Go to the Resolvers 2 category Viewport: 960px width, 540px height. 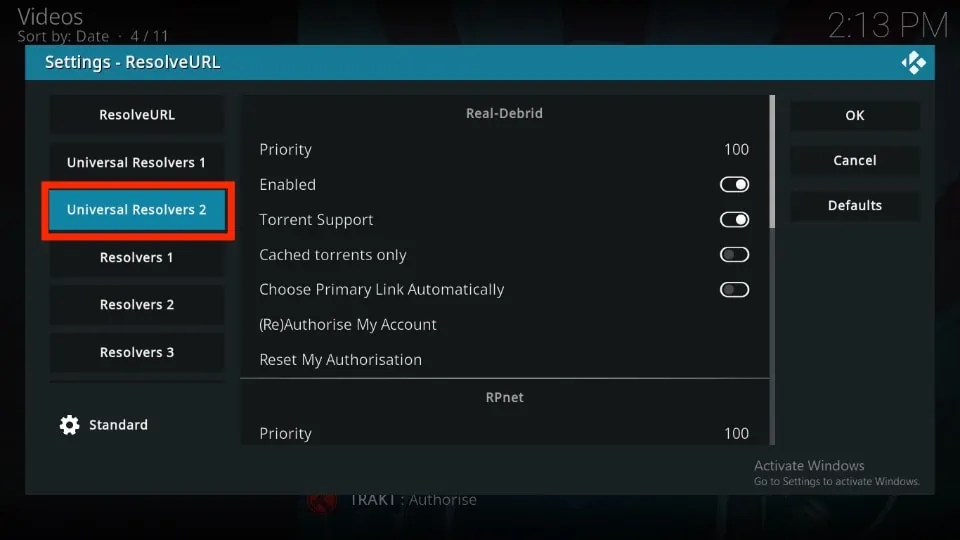coord(137,304)
